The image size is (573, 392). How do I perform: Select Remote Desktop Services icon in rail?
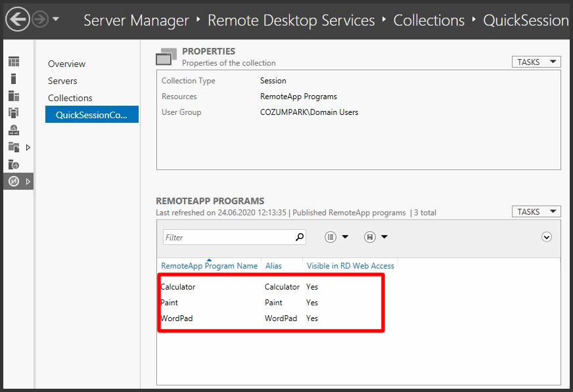(x=14, y=181)
